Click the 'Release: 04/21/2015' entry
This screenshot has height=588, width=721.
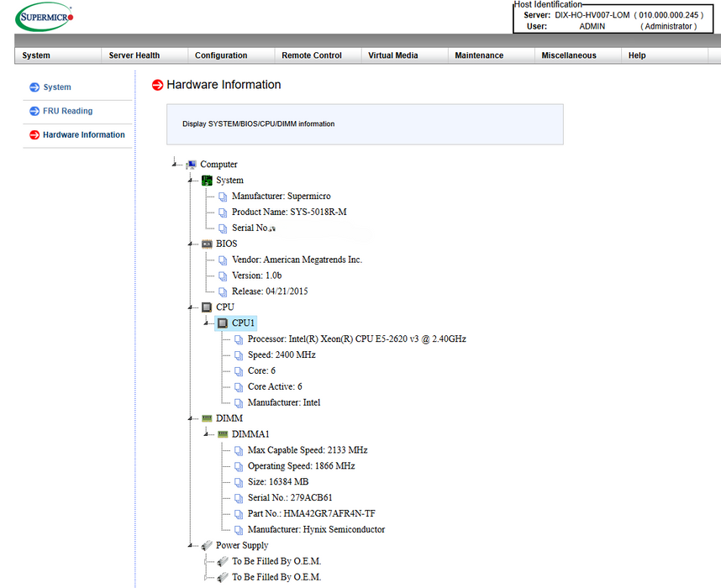pos(270,291)
